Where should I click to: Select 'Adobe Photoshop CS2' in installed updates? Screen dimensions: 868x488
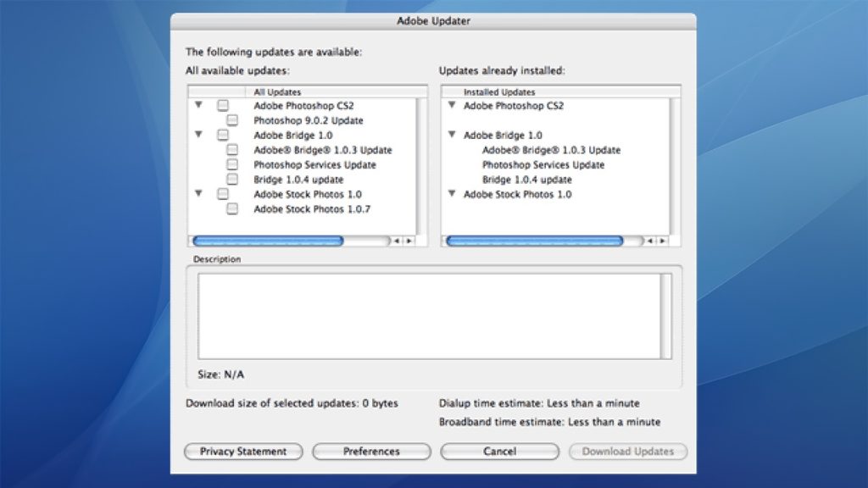[x=513, y=105]
